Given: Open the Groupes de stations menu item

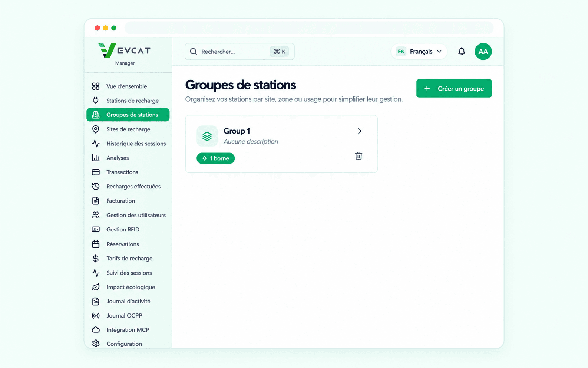Looking at the screenshot, I should (x=128, y=115).
